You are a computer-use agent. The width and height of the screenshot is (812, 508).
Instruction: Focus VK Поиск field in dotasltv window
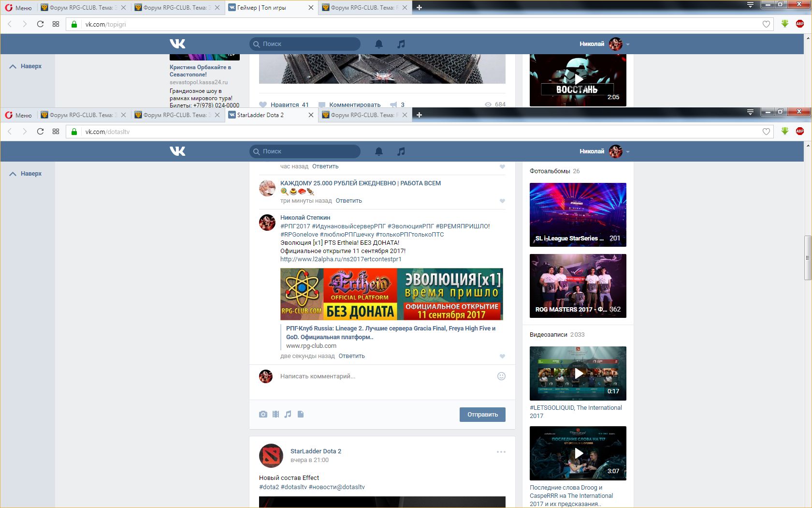[x=305, y=151]
